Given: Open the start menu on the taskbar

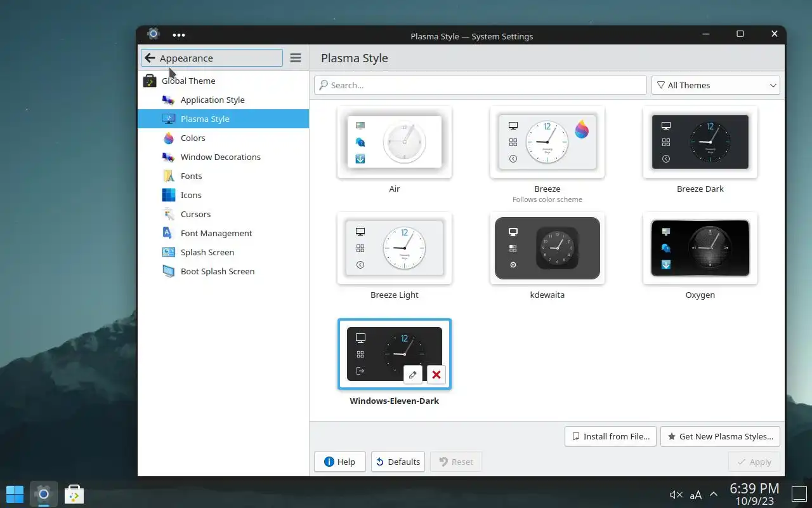Looking at the screenshot, I should [x=15, y=493].
